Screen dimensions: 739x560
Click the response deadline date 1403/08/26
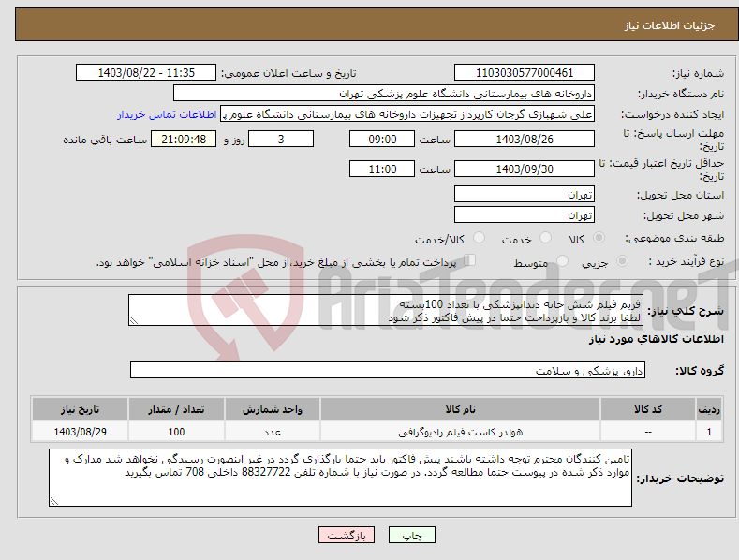(525, 139)
